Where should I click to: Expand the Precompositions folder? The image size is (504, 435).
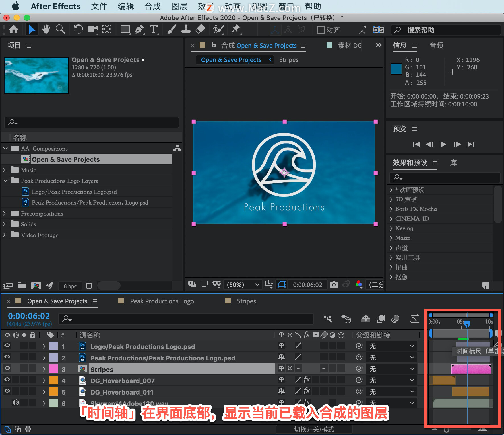click(5, 213)
